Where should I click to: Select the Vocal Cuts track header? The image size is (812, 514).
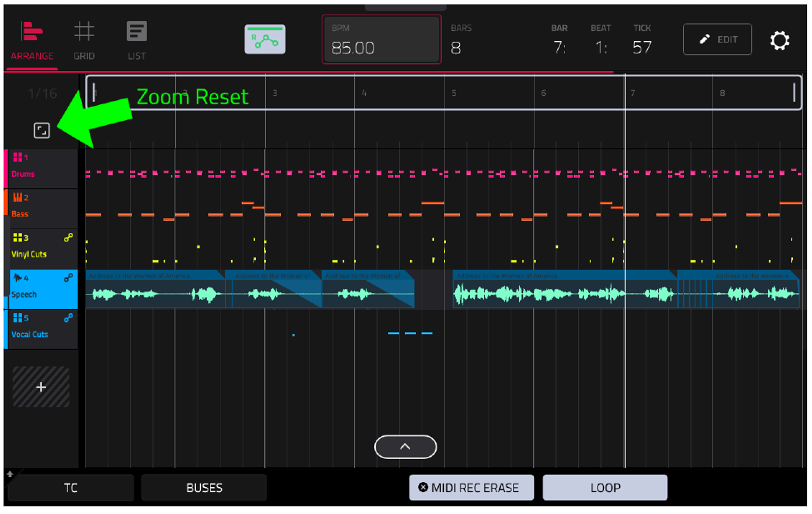(41, 329)
